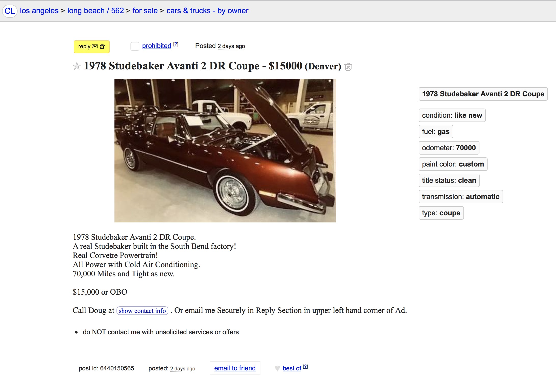Check the prohibited flag checkbox
This screenshot has height=392, width=556.
[135, 46]
